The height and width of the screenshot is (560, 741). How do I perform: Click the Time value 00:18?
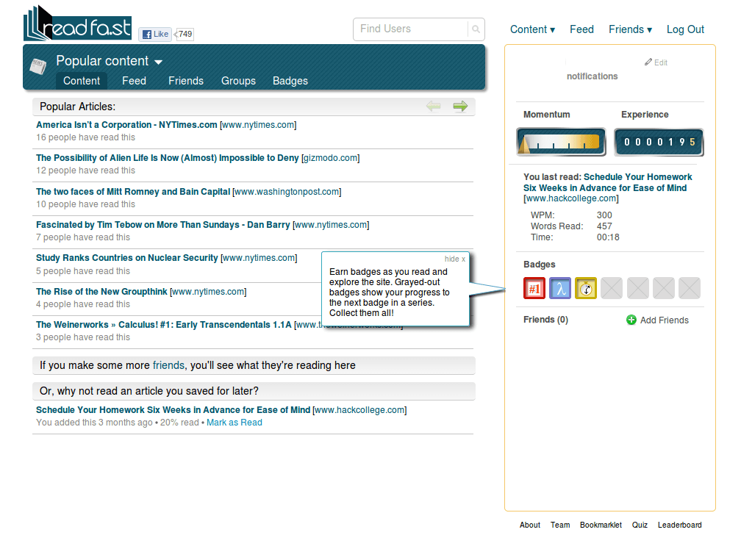608,237
